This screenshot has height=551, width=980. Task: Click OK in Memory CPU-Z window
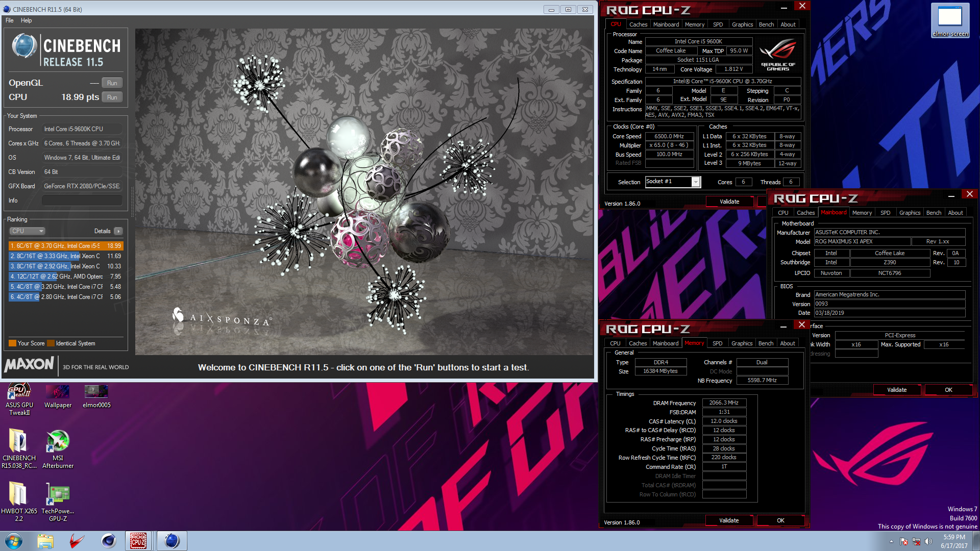click(x=780, y=520)
